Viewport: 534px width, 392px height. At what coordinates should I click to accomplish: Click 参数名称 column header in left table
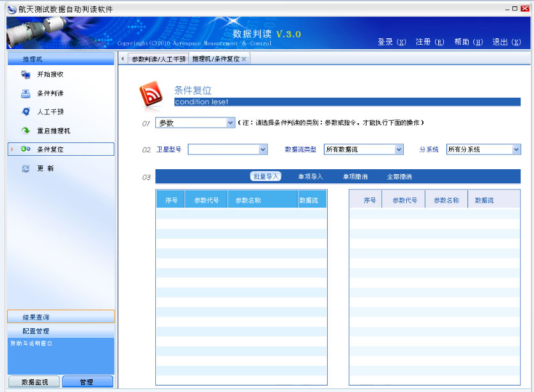click(263, 200)
